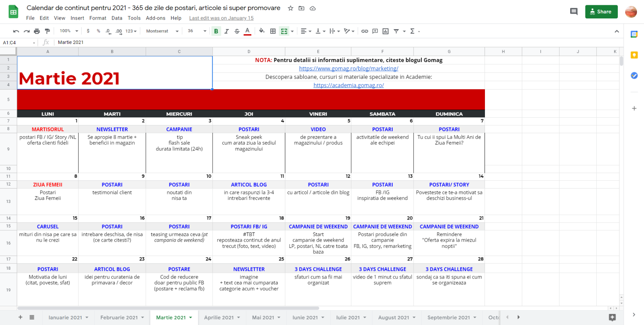This screenshot has height=325, width=644.
Task: Click the Merge cells icon
Action: point(284,31)
